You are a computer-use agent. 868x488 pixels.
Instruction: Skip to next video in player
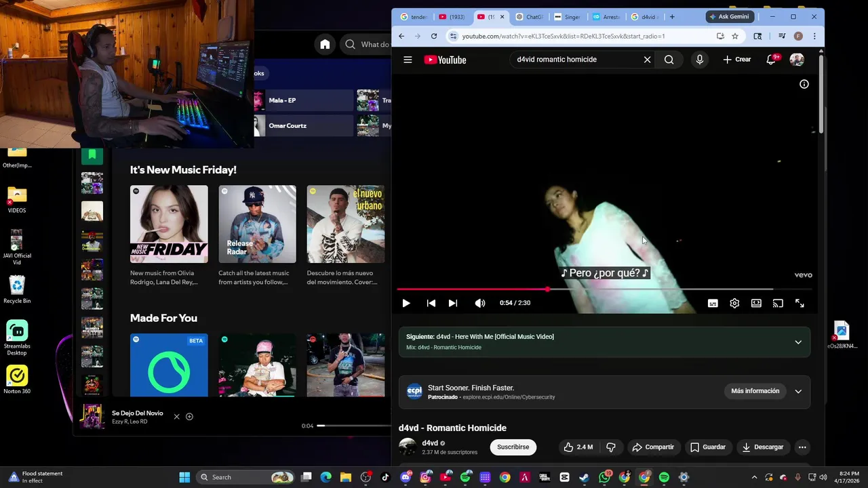tap(452, 303)
